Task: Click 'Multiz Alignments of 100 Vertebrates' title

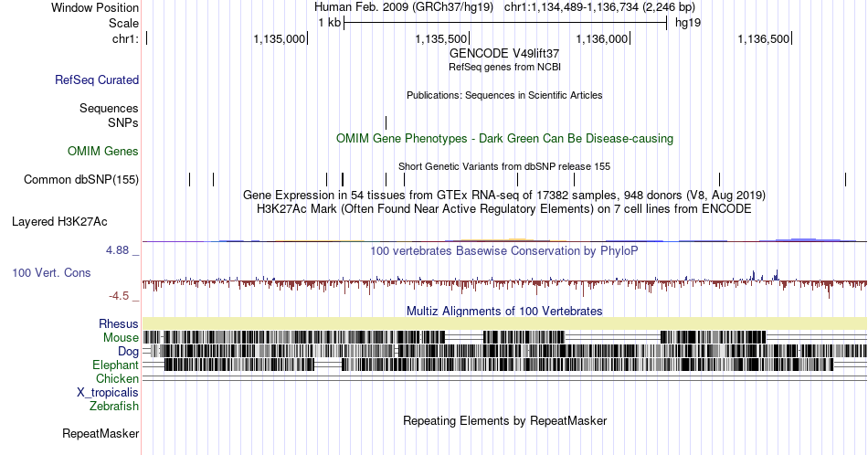Action: (504, 311)
